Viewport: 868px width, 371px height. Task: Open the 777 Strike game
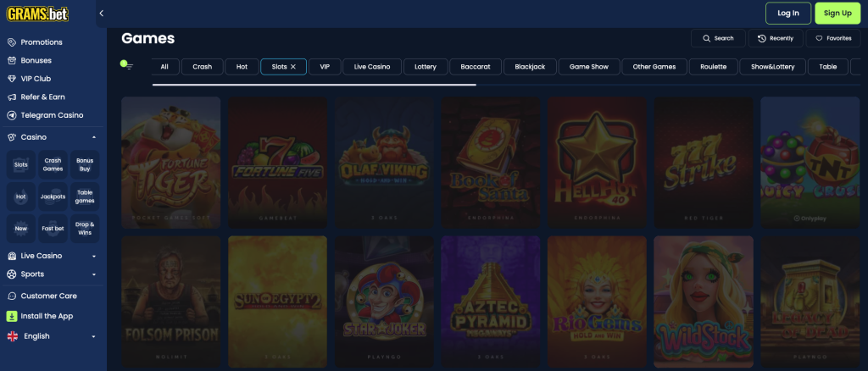(x=704, y=163)
